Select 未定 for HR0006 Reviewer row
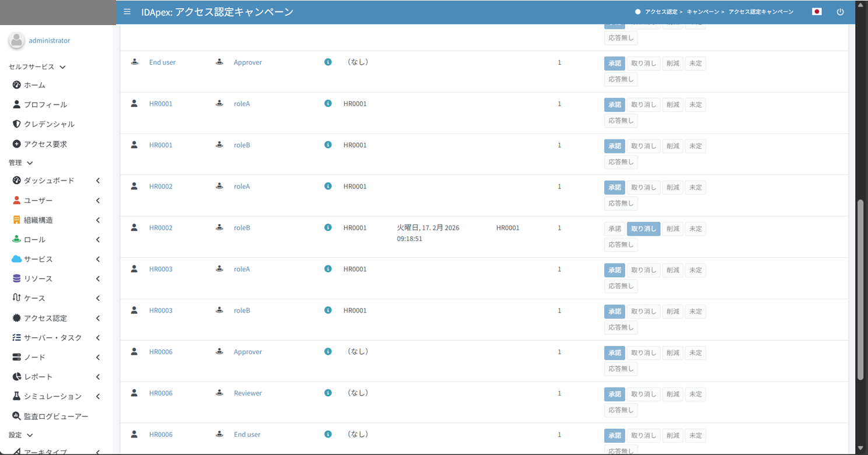 click(695, 394)
